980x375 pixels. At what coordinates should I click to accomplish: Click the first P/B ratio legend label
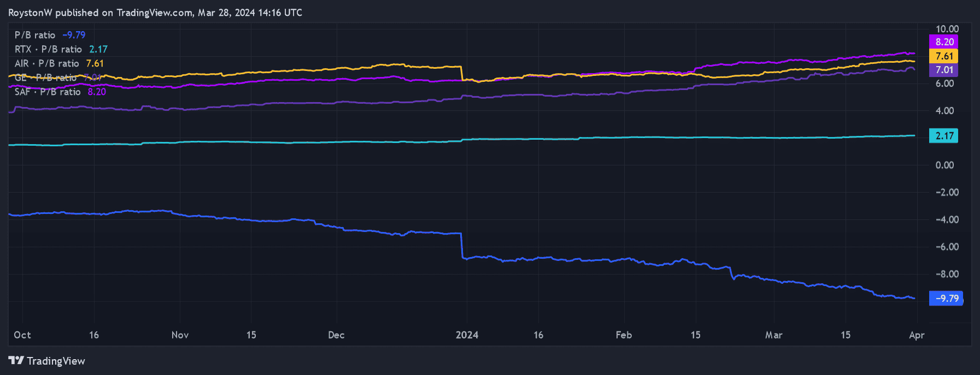coord(35,35)
